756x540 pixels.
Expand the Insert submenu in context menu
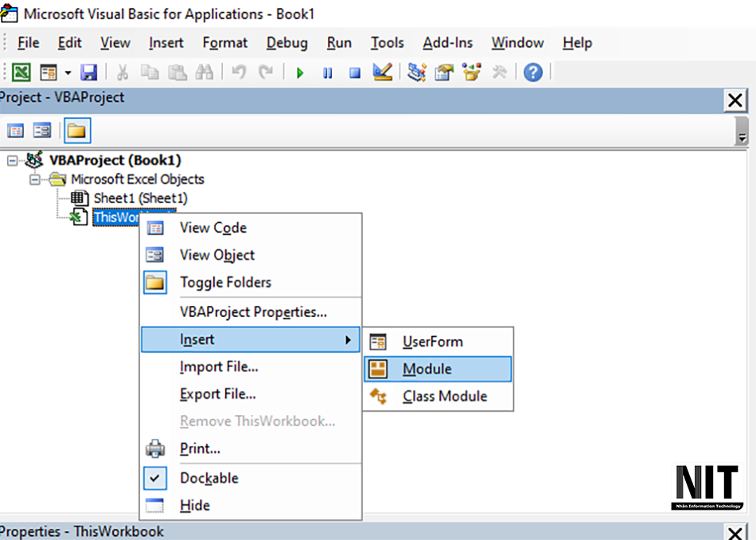[x=251, y=339]
